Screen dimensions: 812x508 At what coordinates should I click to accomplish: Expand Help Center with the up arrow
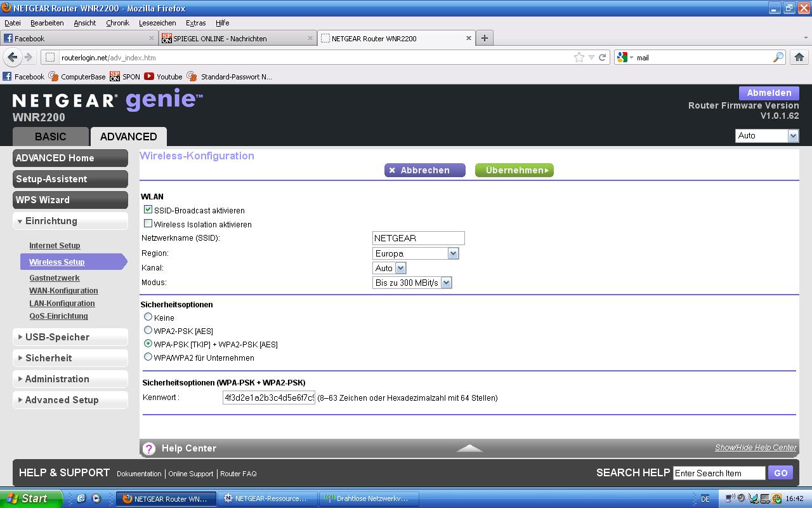pyautogui.click(x=469, y=448)
